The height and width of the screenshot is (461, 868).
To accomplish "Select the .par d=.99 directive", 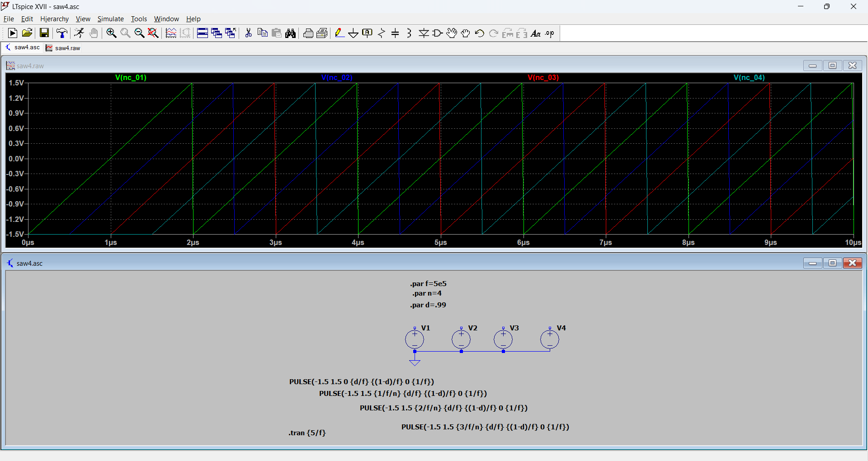I will (428, 305).
